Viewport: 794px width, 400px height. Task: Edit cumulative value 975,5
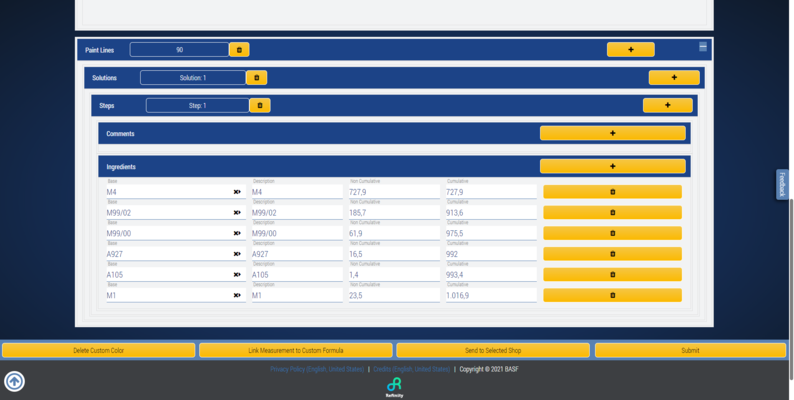click(491, 233)
